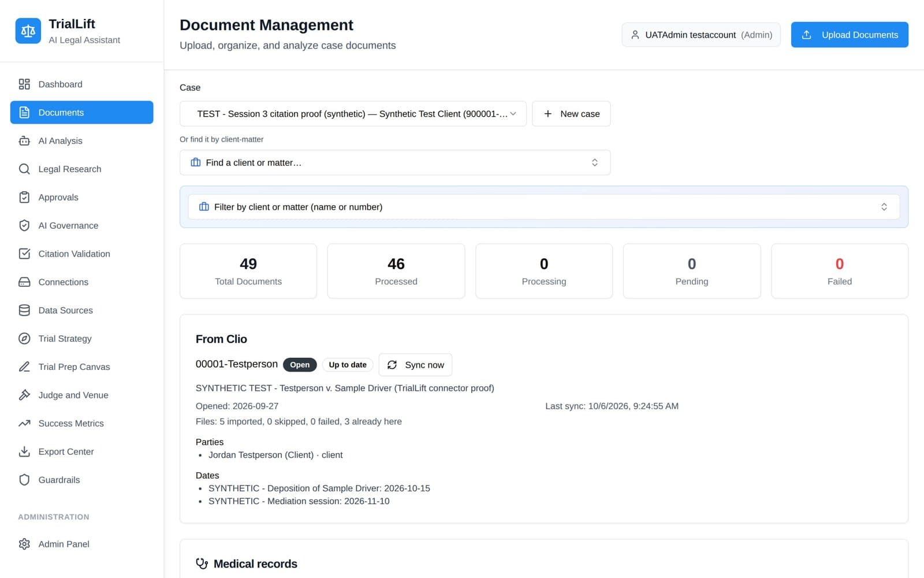Click the Pending documents card
This screenshot has height=578, width=924.
click(x=692, y=271)
